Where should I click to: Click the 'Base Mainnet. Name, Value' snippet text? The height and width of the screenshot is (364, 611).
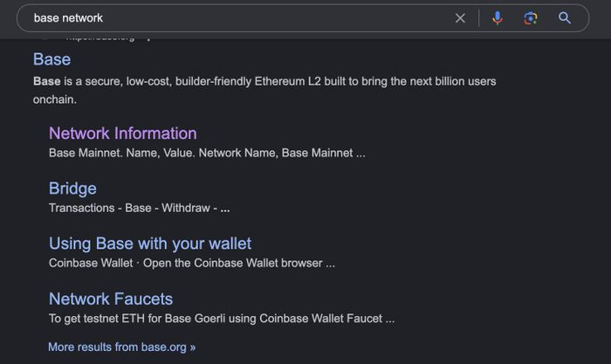tap(207, 153)
